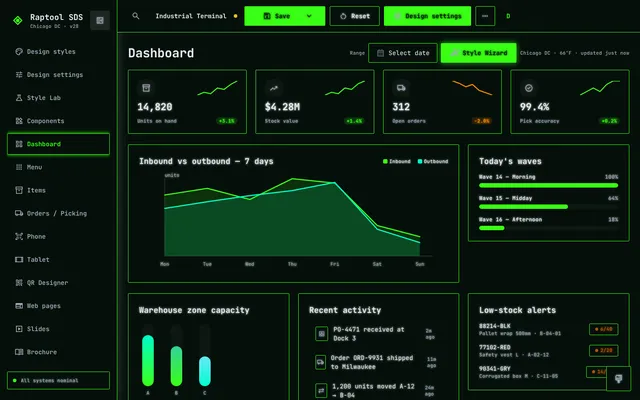This screenshot has height=400, width=640.
Task: Click the Tablet icon in sidebar
Action: pos(19,260)
